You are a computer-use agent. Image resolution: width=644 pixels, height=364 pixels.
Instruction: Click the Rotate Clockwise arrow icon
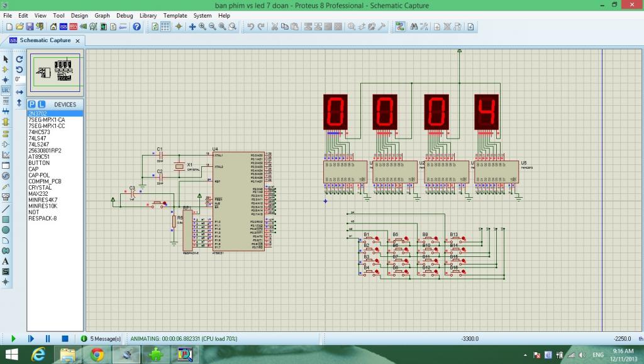coord(19,59)
